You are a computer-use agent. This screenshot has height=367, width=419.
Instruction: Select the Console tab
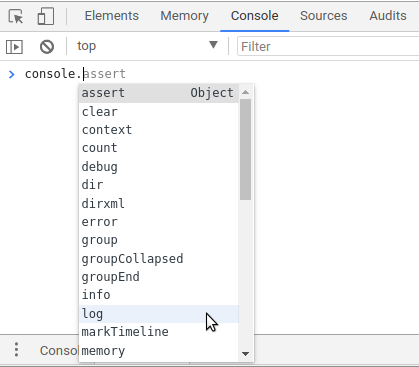point(254,16)
